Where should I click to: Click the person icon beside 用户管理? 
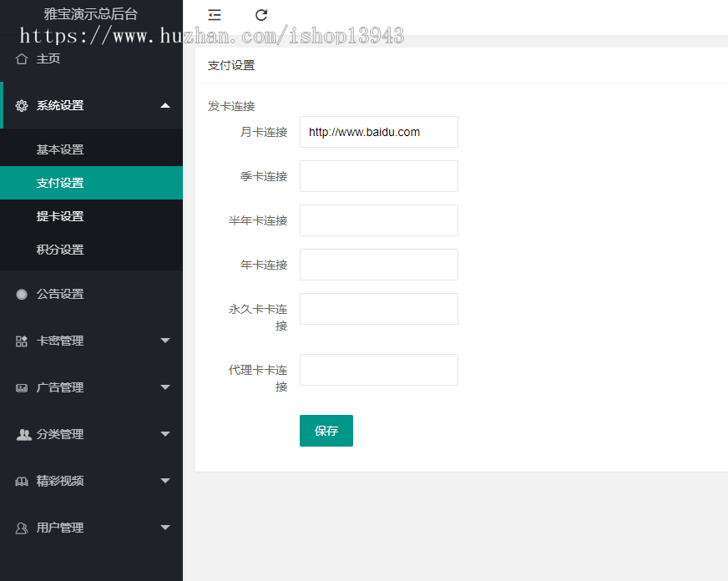point(22,528)
